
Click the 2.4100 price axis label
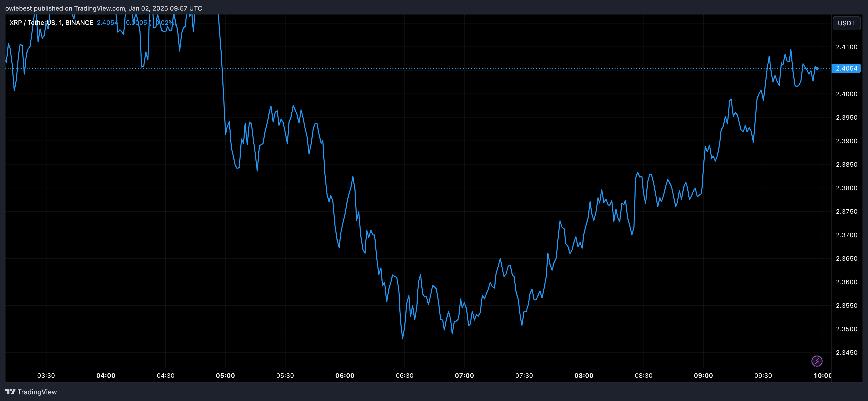[846, 47]
